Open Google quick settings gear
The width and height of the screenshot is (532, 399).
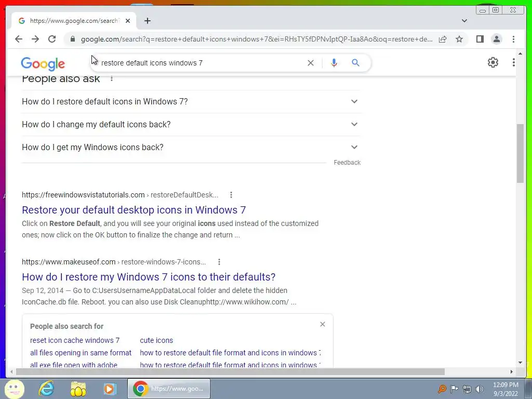493,62
